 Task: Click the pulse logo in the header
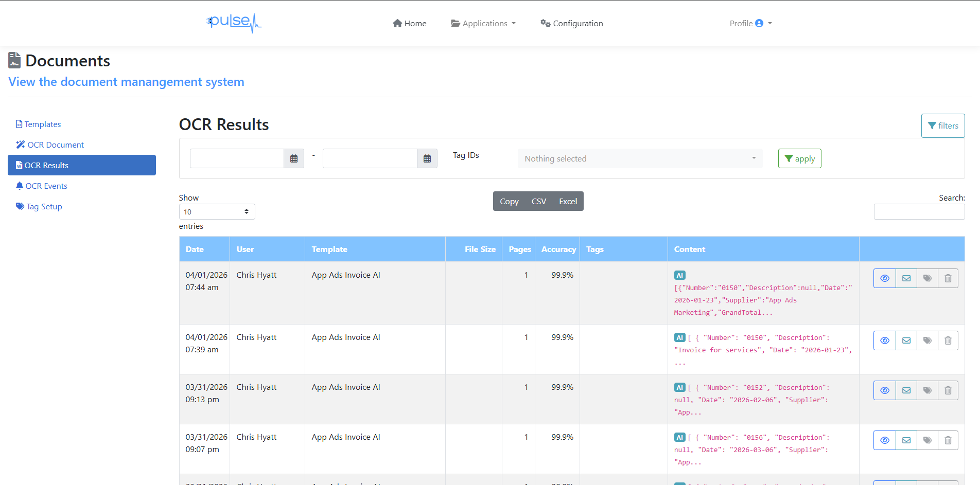coord(234,23)
